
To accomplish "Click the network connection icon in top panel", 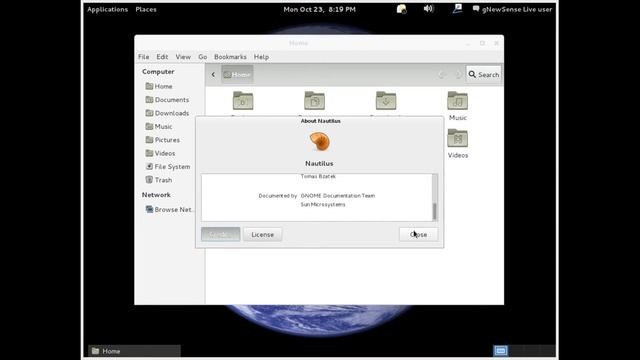I will click(457, 9).
